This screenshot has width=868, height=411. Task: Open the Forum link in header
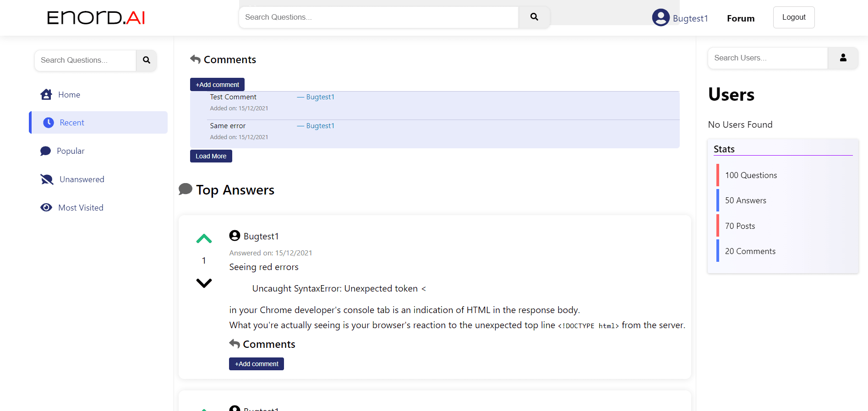(x=741, y=18)
